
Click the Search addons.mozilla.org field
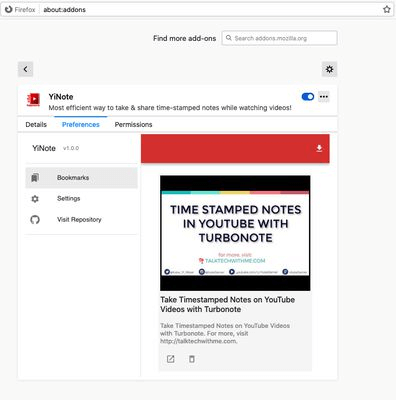point(279,38)
